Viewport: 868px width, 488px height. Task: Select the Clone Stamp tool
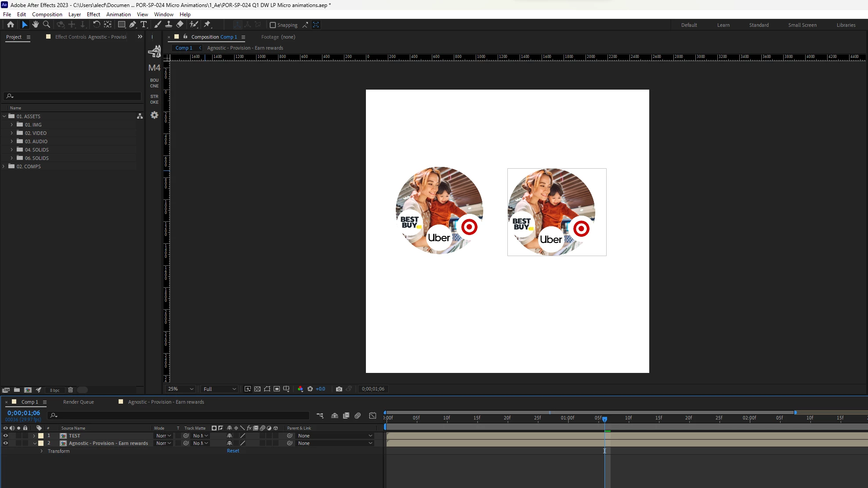click(169, 25)
